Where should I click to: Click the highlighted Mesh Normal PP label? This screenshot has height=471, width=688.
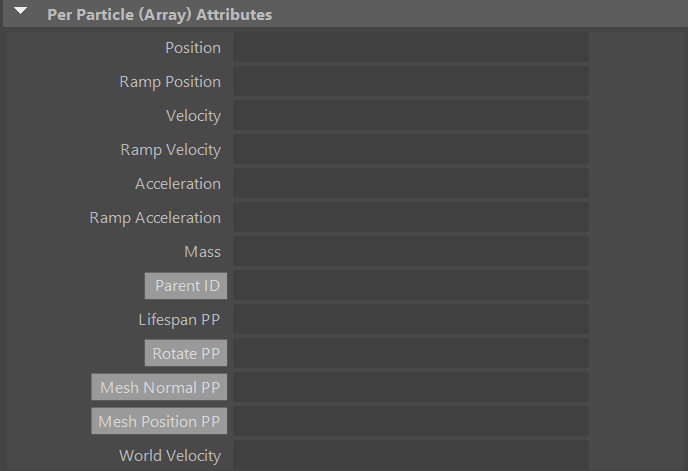(160, 388)
